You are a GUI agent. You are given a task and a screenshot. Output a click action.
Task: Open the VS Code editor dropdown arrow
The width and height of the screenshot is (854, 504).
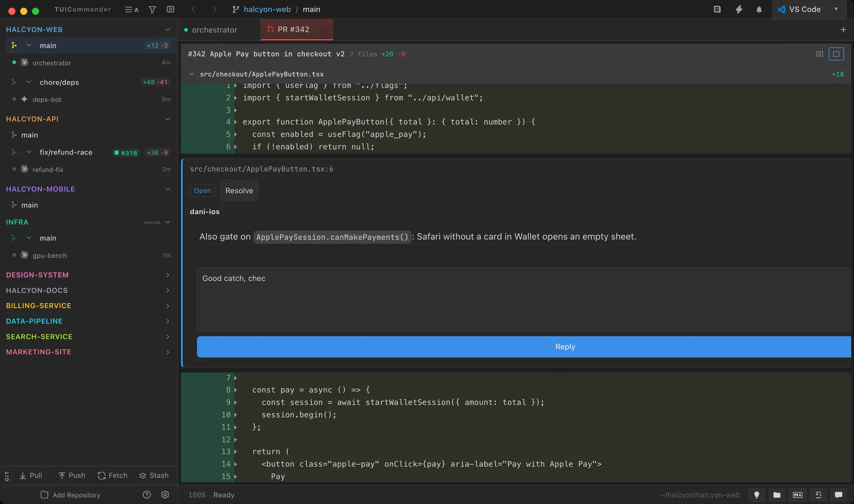pos(836,9)
